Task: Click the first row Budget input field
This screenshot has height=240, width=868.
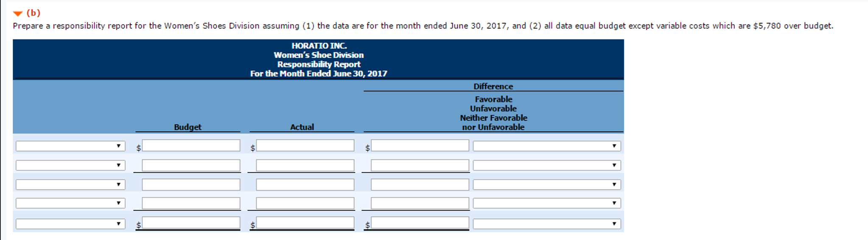Action: click(191, 146)
